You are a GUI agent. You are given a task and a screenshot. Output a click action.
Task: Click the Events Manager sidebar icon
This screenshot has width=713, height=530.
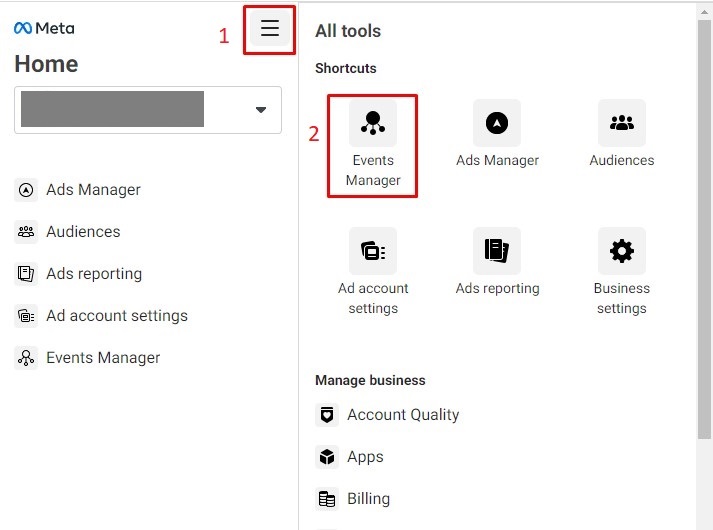point(26,358)
